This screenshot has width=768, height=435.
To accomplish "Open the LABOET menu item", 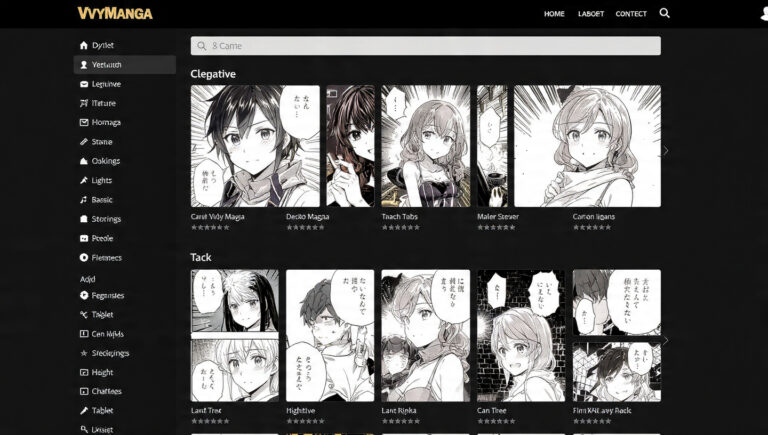I will 591,14.
